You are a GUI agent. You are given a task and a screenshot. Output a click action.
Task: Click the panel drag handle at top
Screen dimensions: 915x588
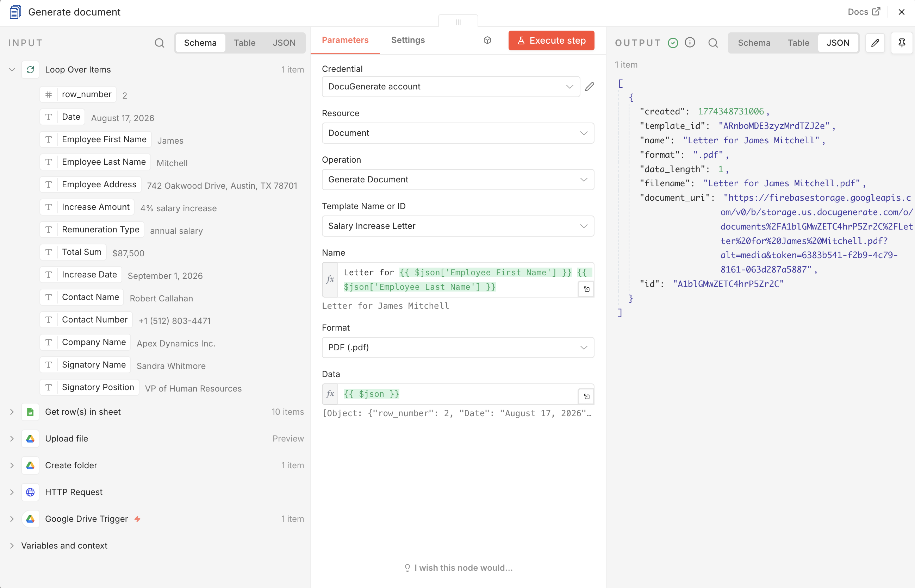(x=458, y=22)
